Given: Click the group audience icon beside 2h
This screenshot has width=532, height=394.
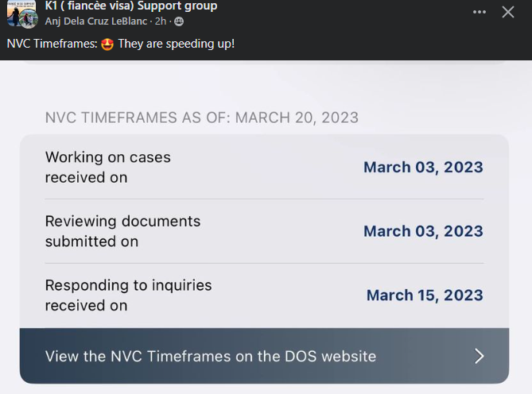Looking at the screenshot, I should coord(179,21).
